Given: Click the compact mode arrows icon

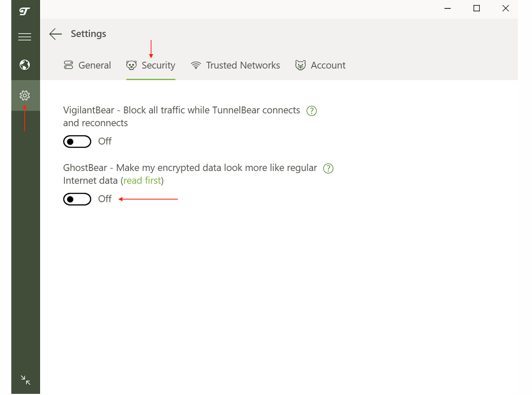Looking at the screenshot, I should [x=25, y=380].
